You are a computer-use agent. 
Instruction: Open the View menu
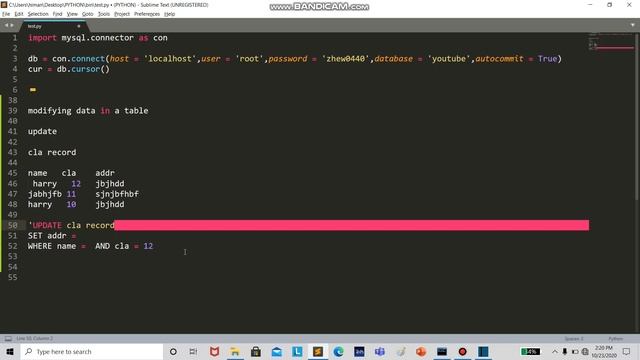click(72, 14)
